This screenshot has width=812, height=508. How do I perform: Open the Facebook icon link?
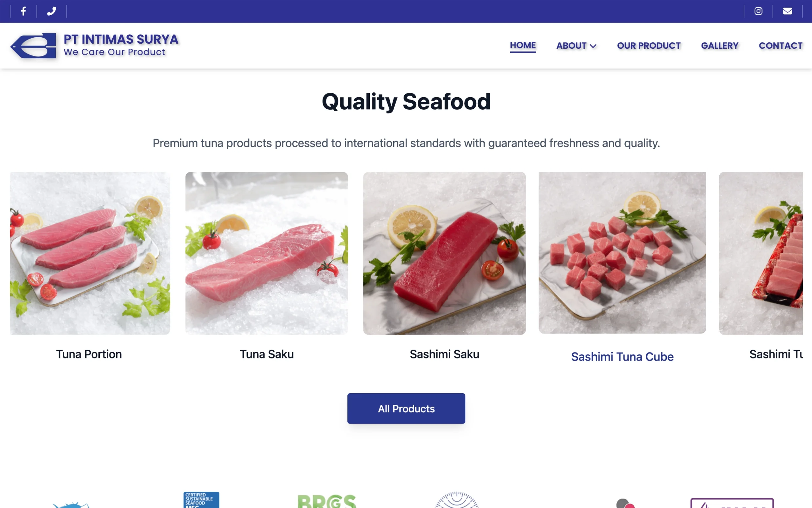click(x=24, y=11)
